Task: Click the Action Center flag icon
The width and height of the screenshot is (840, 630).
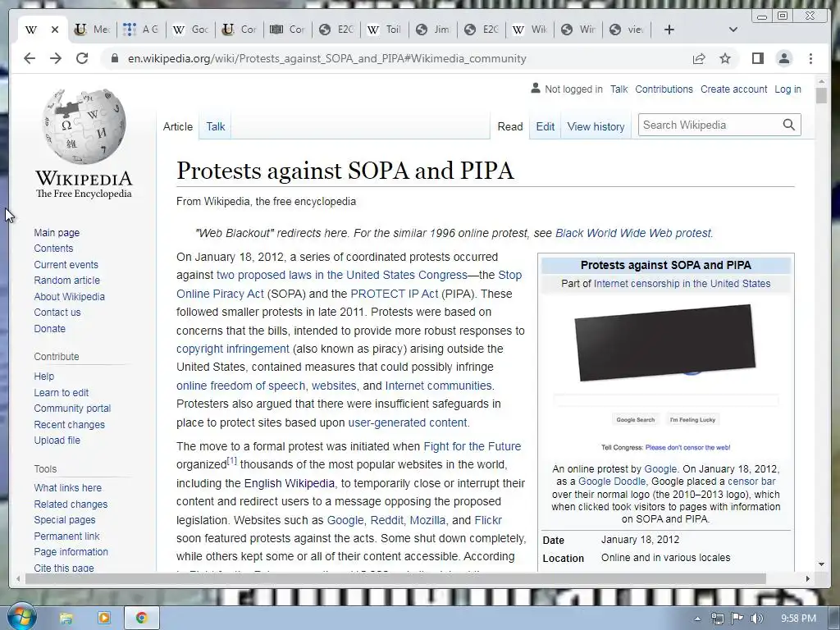Action: pyautogui.click(x=737, y=619)
